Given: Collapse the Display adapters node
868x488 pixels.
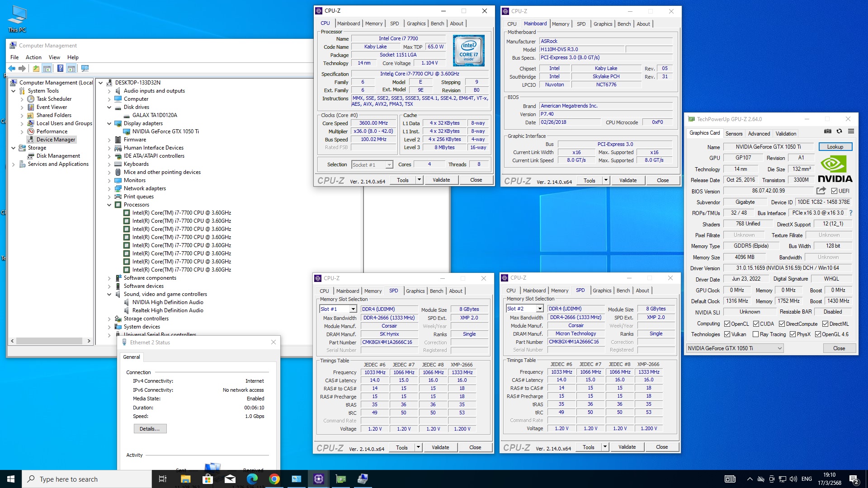Looking at the screenshot, I should point(109,123).
